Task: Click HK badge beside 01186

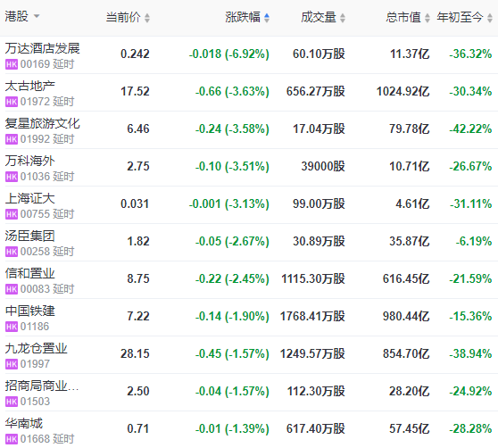Action: pos(12,327)
